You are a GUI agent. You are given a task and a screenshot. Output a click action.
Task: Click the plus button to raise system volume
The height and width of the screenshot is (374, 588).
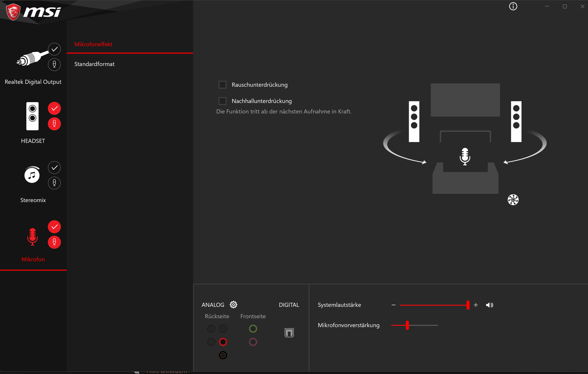click(x=475, y=305)
